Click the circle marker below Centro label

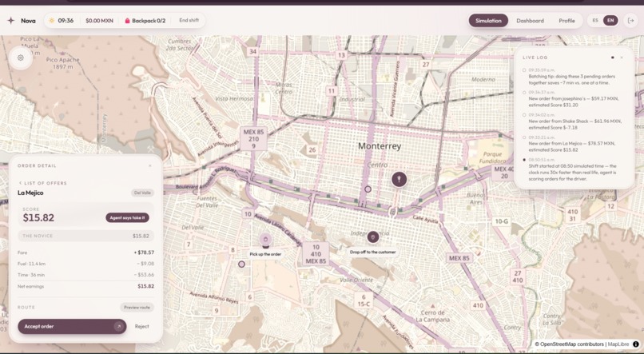[368, 189]
